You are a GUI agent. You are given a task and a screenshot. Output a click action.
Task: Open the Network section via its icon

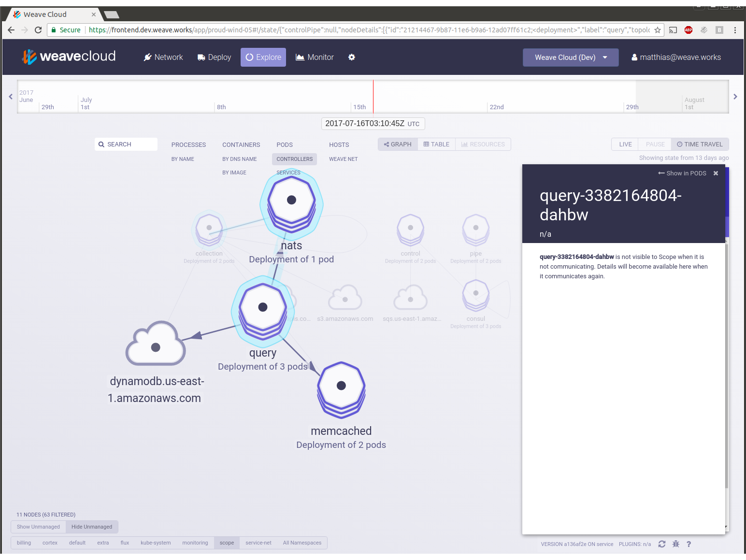tap(148, 57)
